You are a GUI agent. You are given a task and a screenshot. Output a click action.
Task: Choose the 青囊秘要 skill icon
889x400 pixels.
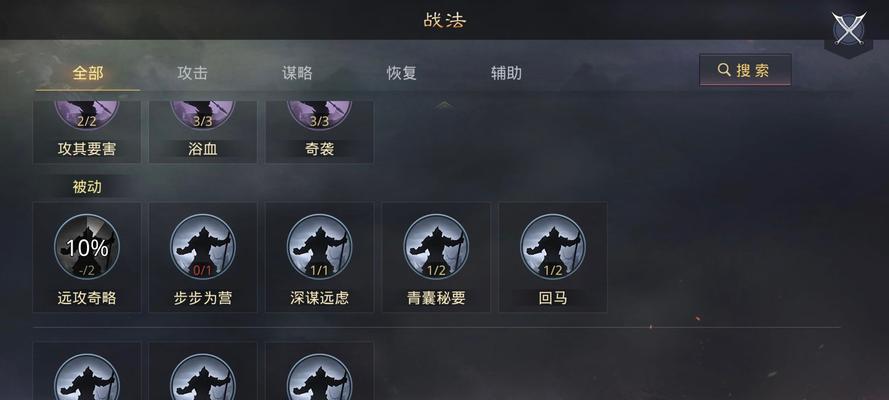[436, 246]
